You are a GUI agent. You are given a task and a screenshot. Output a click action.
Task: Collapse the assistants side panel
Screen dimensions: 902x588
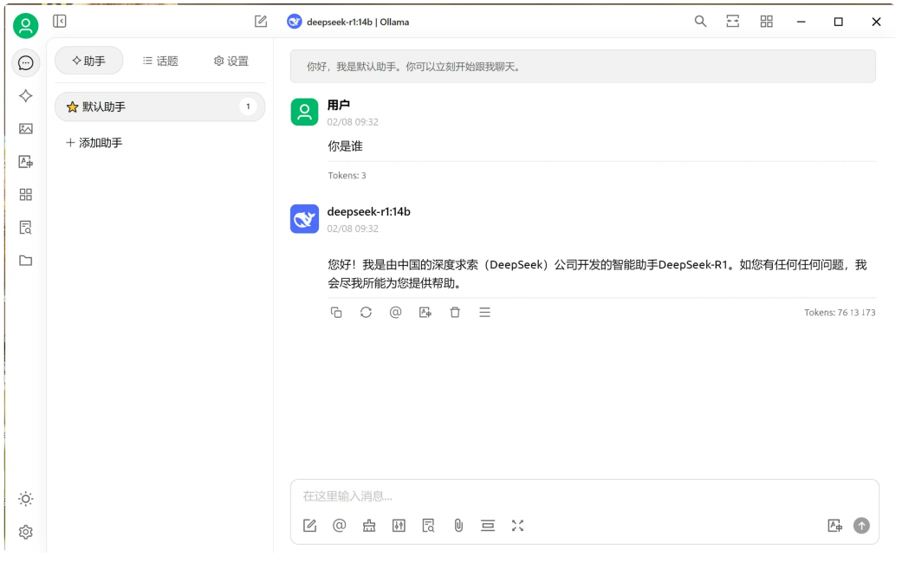coord(59,22)
